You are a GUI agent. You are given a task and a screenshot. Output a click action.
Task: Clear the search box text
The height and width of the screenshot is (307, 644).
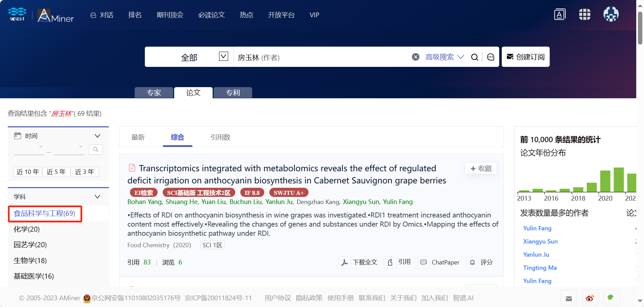(x=415, y=57)
